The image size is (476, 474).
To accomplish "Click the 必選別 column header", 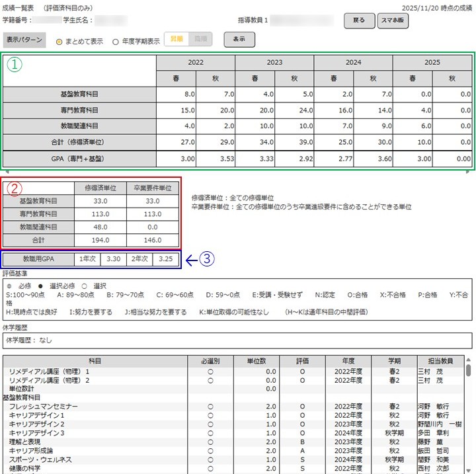I will (x=210, y=361).
